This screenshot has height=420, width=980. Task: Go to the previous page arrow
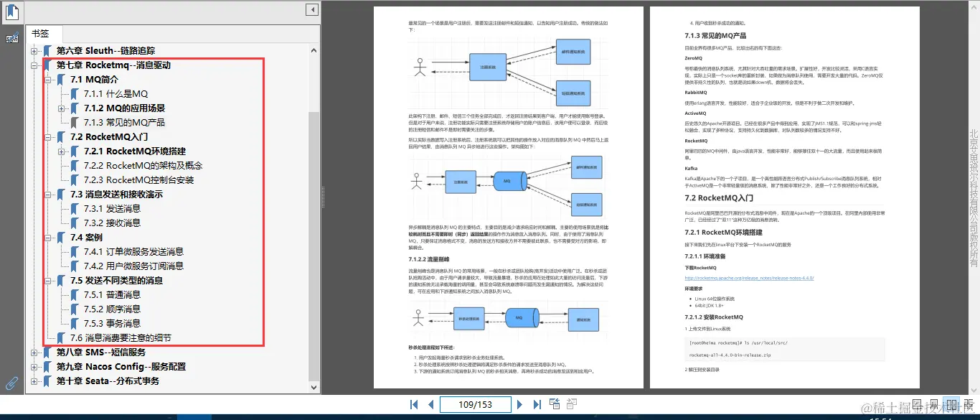[x=430, y=404]
